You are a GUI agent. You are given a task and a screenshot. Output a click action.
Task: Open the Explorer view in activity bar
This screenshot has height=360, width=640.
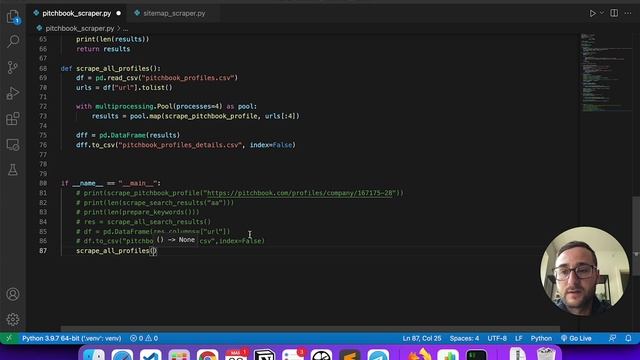pos(13,17)
